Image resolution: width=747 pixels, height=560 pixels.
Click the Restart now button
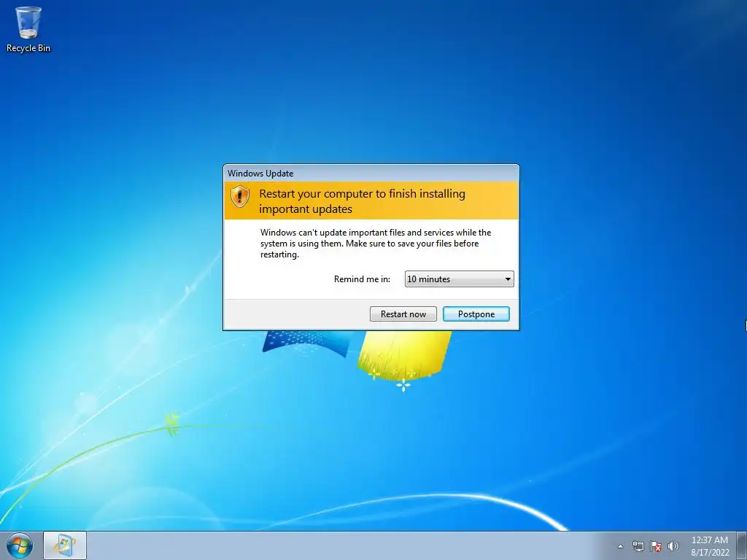click(x=403, y=314)
